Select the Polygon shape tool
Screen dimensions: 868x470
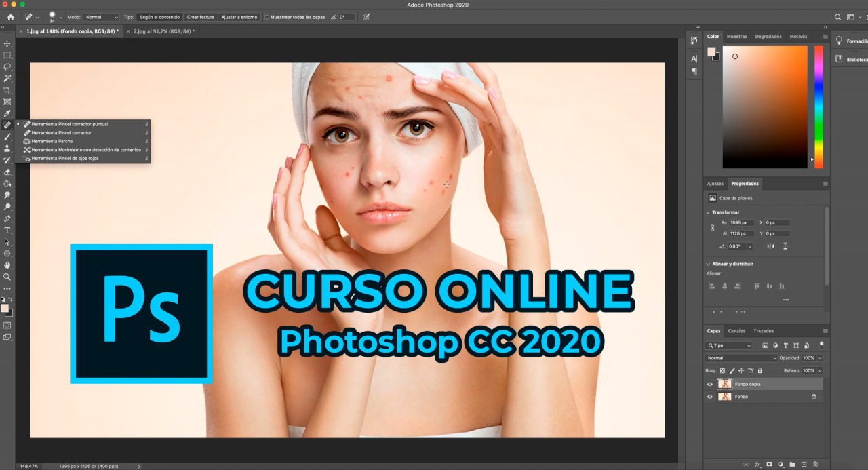pyautogui.click(x=7, y=253)
